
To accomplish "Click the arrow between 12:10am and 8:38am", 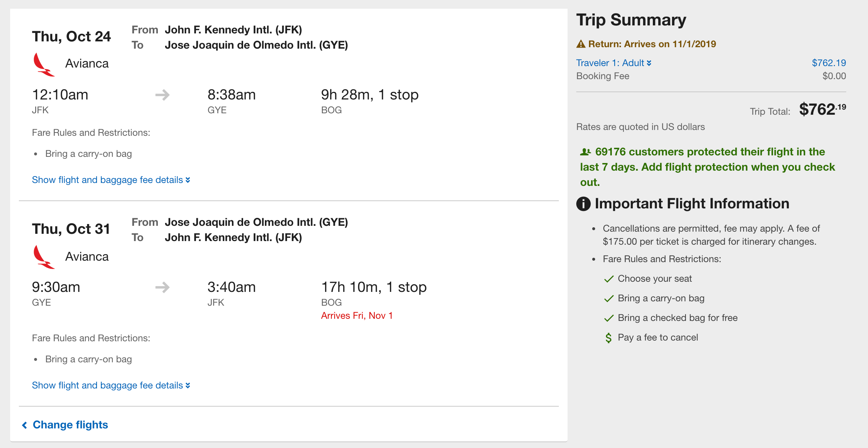I will click(x=163, y=95).
